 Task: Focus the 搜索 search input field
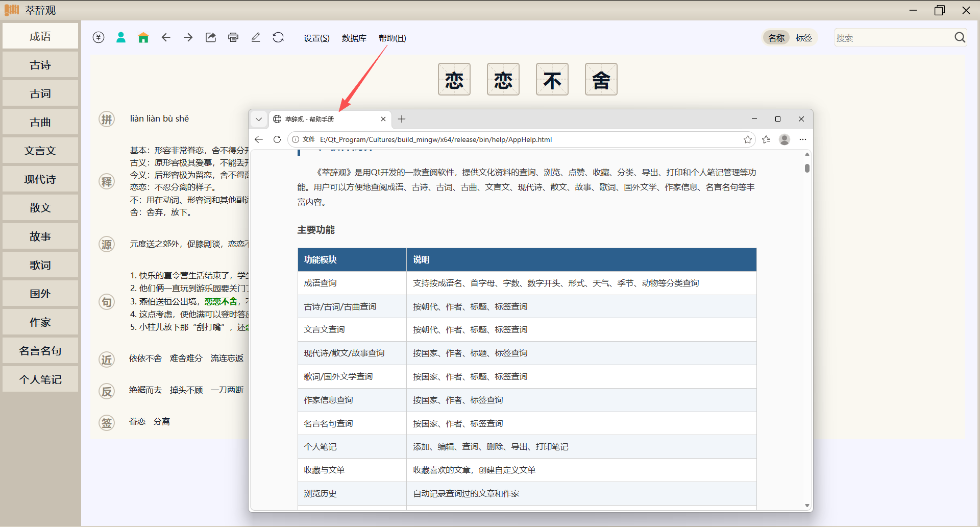tap(893, 38)
